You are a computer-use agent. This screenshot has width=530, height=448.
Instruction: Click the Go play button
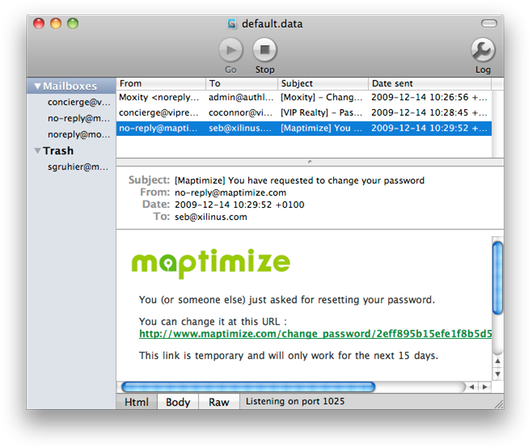coord(231,50)
